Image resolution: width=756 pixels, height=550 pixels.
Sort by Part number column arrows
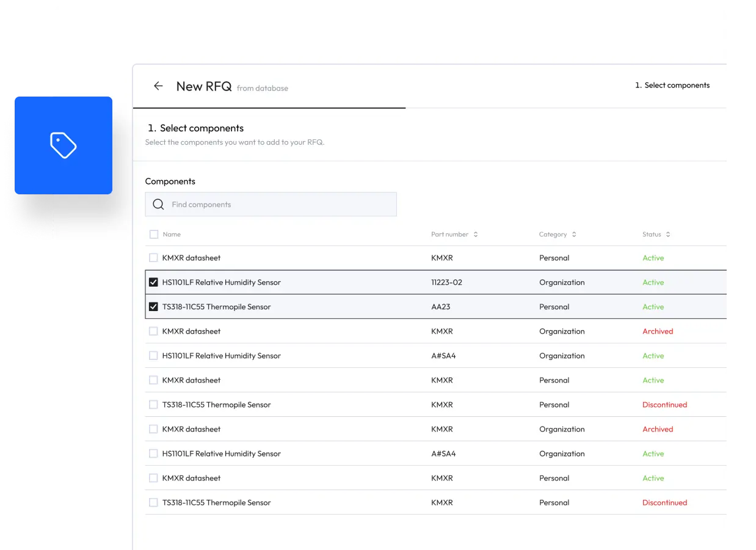pos(476,235)
